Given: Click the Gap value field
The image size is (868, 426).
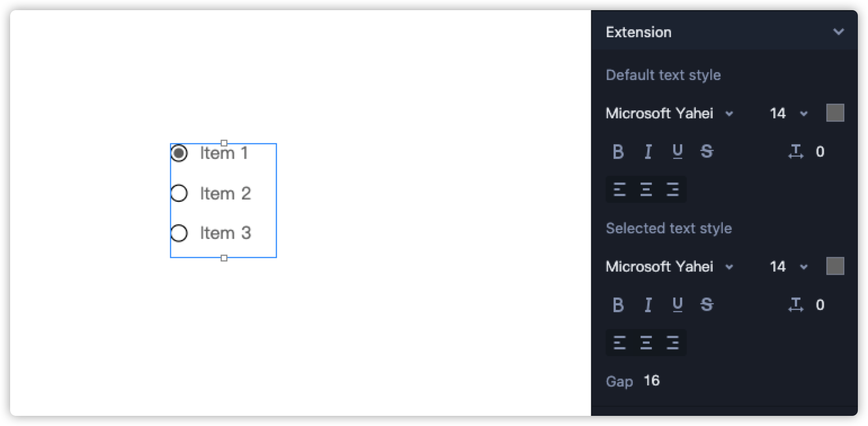Looking at the screenshot, I should pos(651,381).
